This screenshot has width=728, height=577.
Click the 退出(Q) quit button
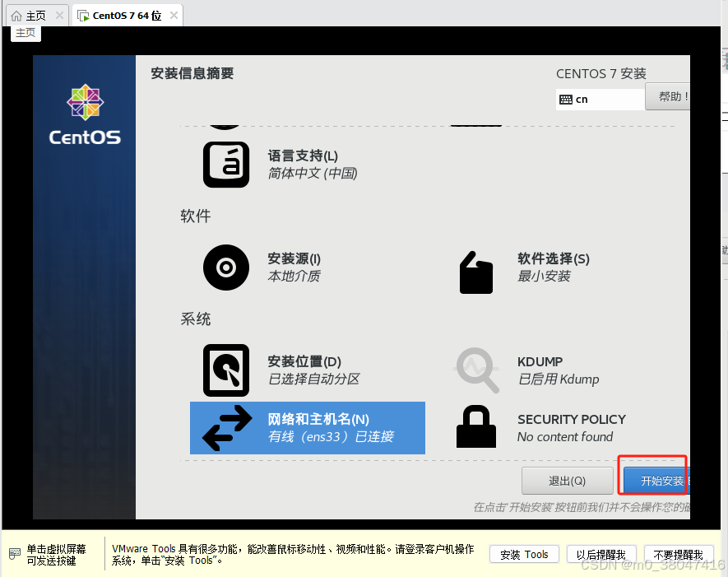click(568, 481)
